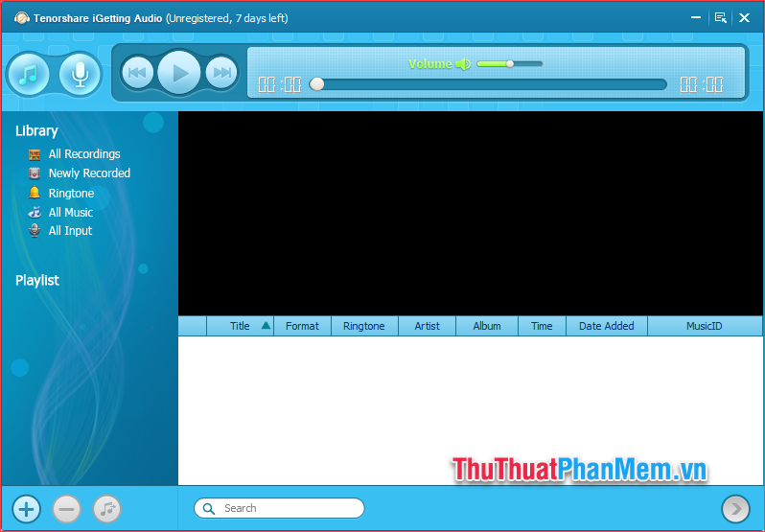Toggle Title sort direction arrow
Screen dimensions: 765x532
pos(266,325)
